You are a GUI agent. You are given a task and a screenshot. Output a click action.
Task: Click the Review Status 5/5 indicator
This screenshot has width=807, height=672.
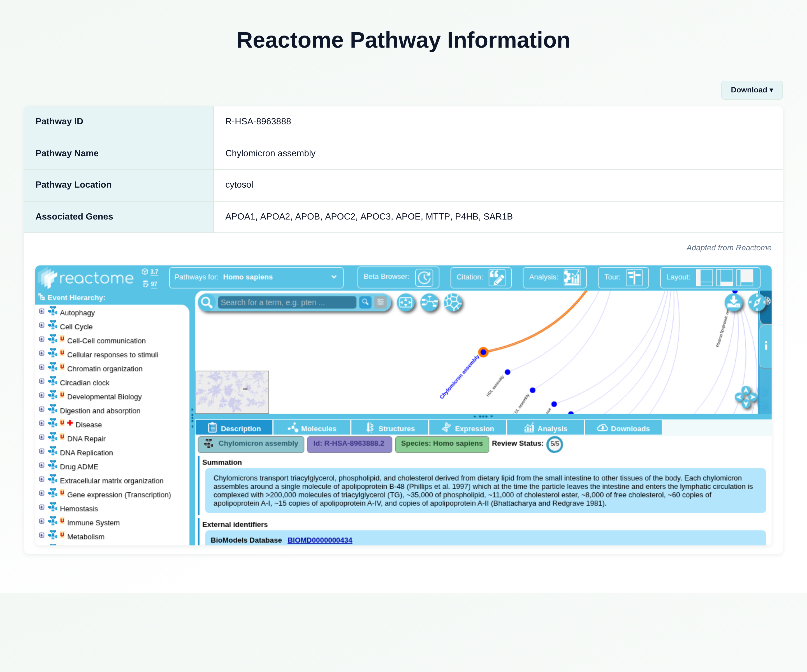pos(555,444)
